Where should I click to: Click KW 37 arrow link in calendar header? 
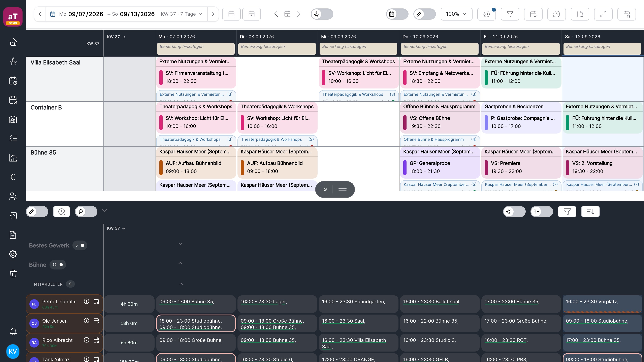pos(116,37)
